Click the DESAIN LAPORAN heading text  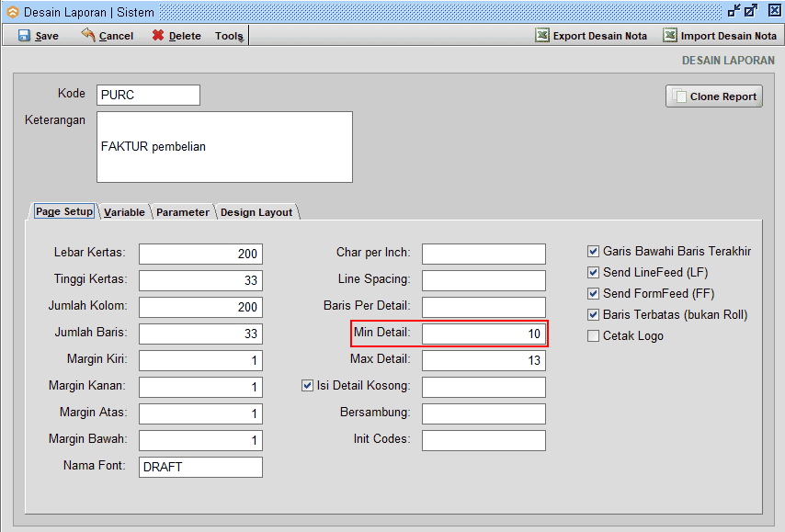(x=728, y=61)
